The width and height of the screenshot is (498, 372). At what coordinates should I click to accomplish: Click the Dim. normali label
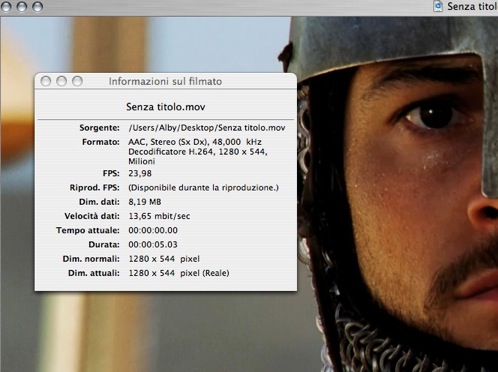[x=91, y=259]
